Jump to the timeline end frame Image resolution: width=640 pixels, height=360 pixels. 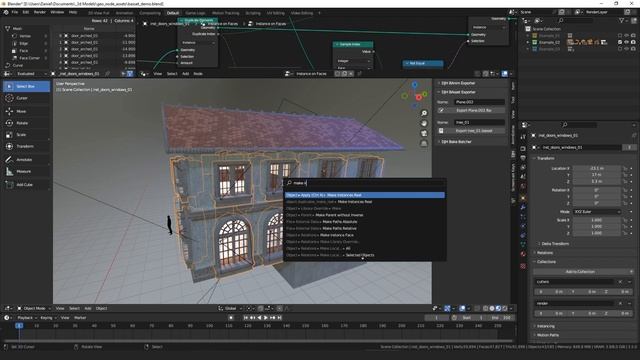click(280, 318)
